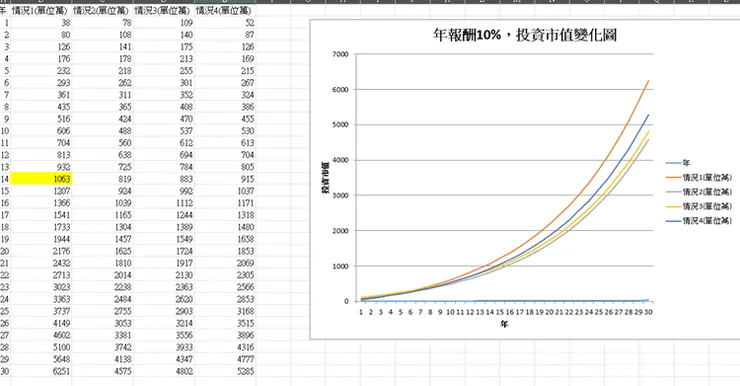Click the 情況3(單位萬) column header cell
The width and height of the screenshot is (740, 386).
click(164, 10)
